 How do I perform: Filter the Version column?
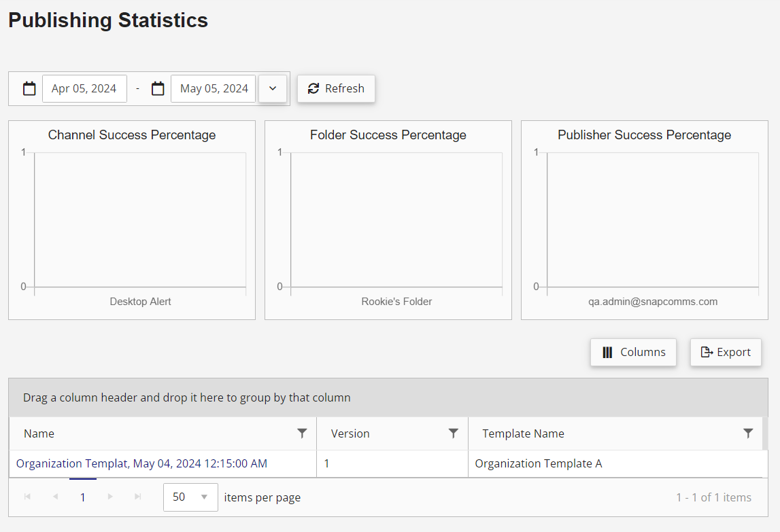(453, 433)
